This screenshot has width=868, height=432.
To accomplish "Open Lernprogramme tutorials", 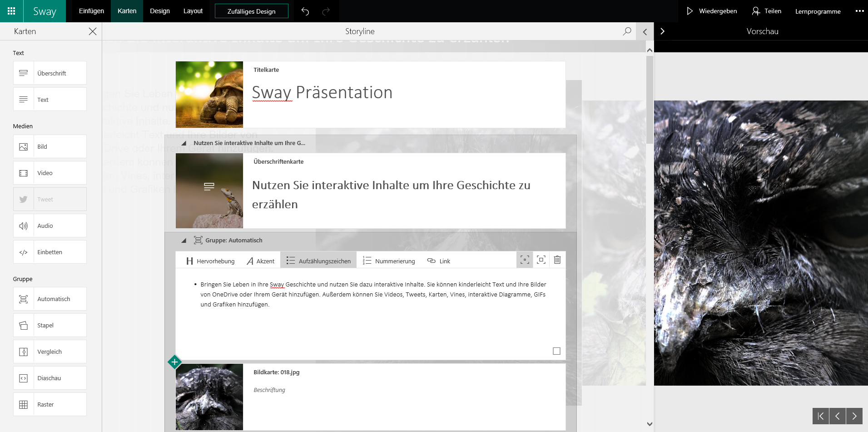I will point(818,11).
